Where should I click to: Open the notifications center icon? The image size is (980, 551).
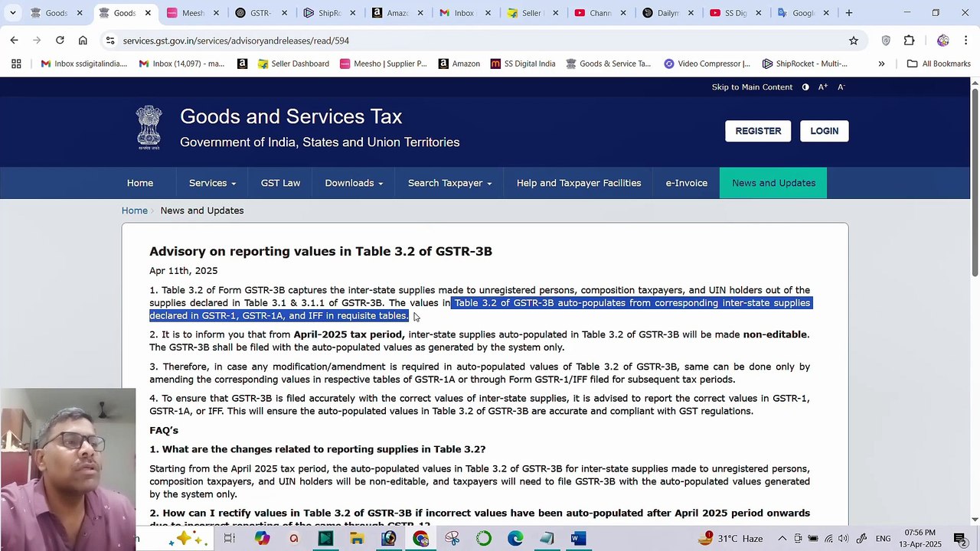(960, 539)
